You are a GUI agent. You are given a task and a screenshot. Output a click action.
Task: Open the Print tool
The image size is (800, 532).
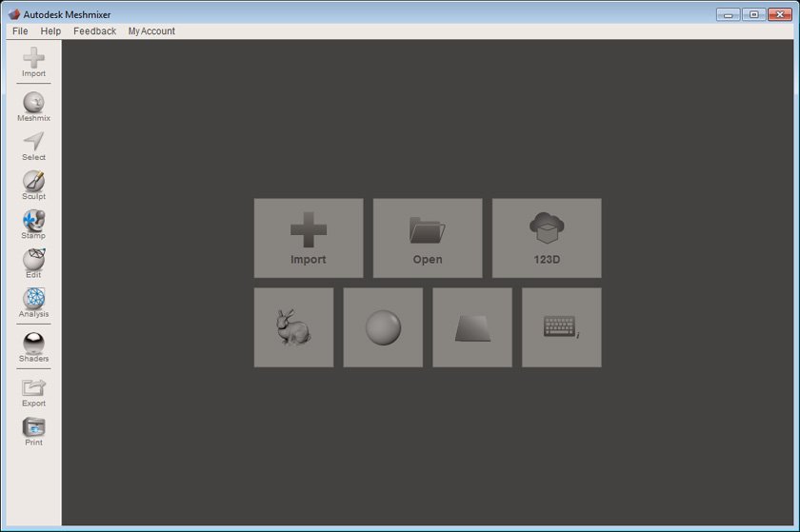[33, 431]
